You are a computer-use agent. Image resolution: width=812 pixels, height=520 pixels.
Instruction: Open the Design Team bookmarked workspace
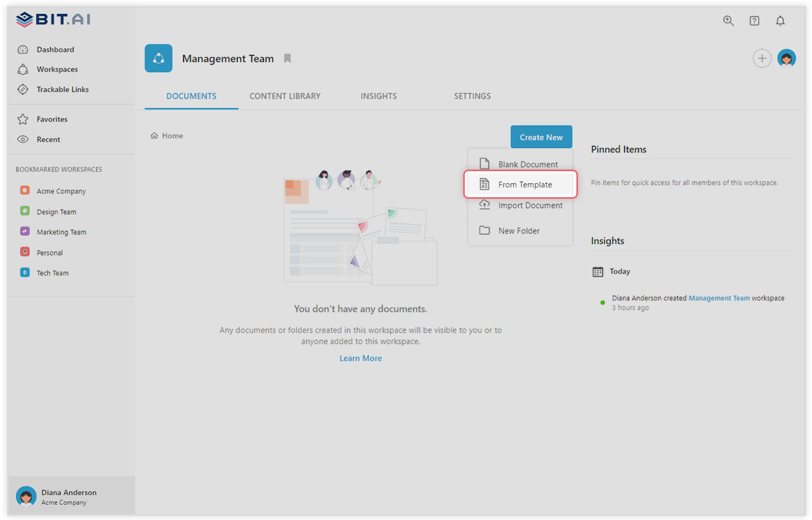pos(56,212)
